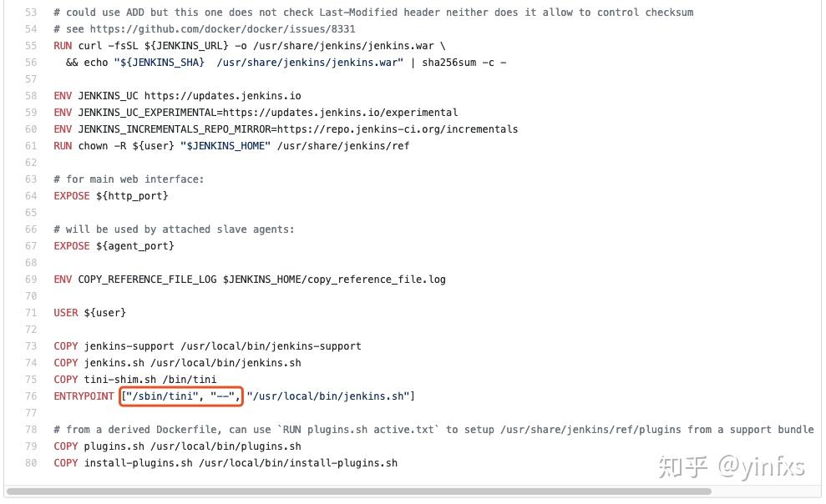The height and width of the screenshot is (504, 826).
Task: Click the ENTRYPOINT keyword
Action: pos(84,396)
